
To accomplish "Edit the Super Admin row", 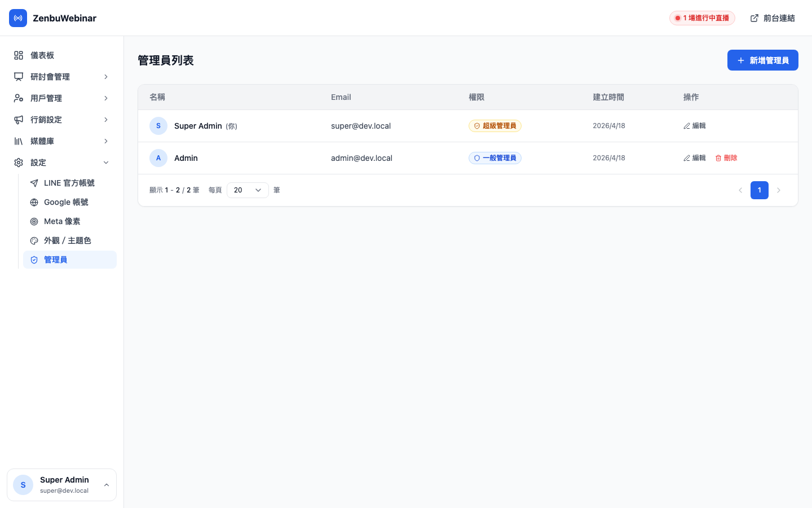I will click(695, 126).
